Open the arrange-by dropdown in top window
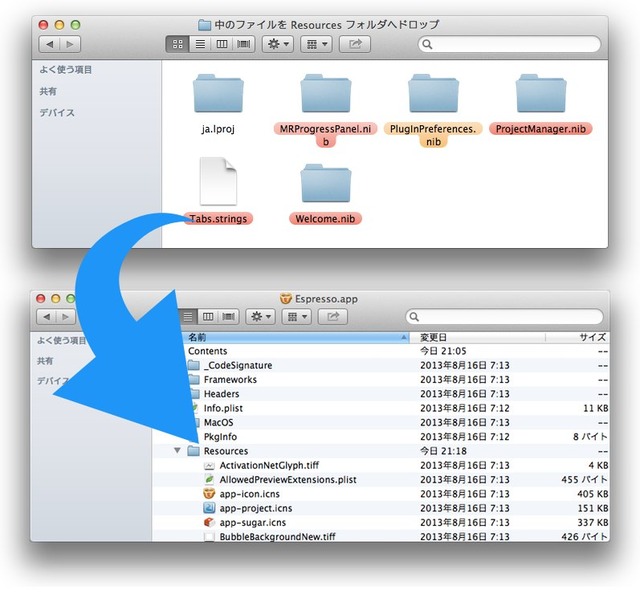Image resolution: width=640 pixels, height=594 pixels. pyautogui.click(x=316, y=44)
